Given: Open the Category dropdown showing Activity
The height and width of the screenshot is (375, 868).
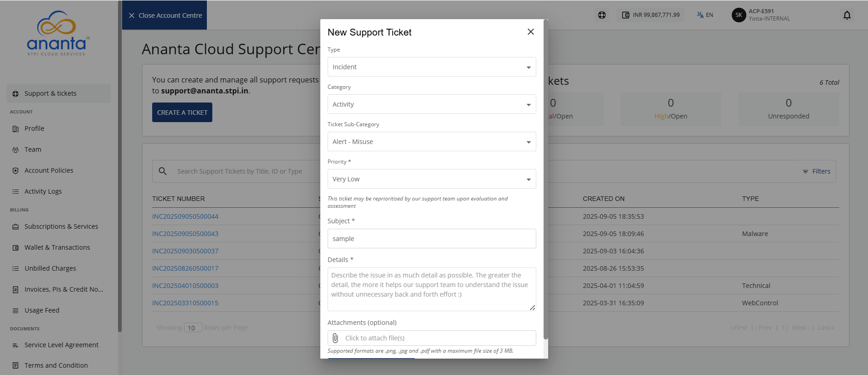Looking at the screenshot, I should 431,104.
